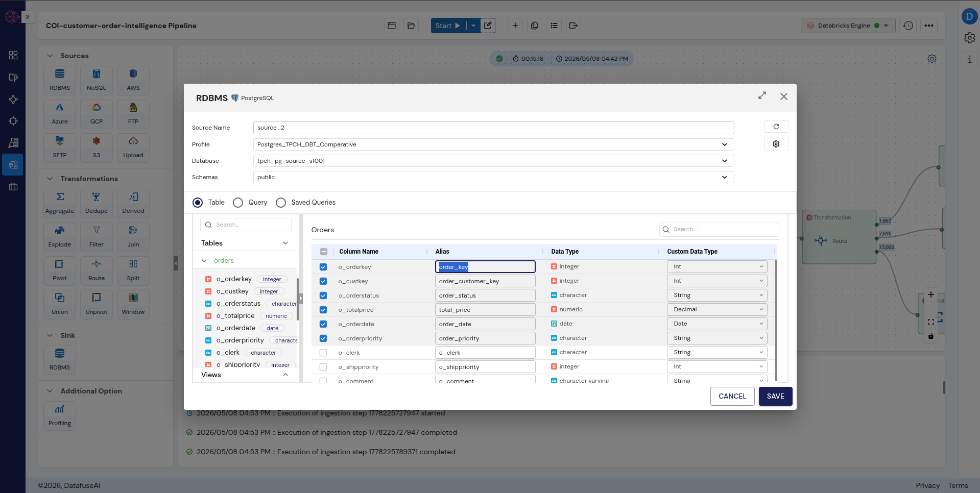Screen dimensions: 980x493
Task: Select the GCP source icon
Action: [x=97, y=113]
